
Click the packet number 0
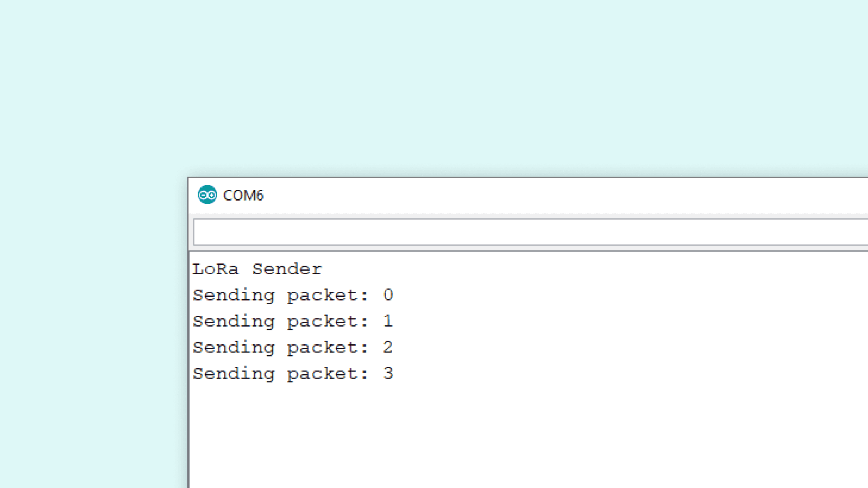(x=388, y=295)
